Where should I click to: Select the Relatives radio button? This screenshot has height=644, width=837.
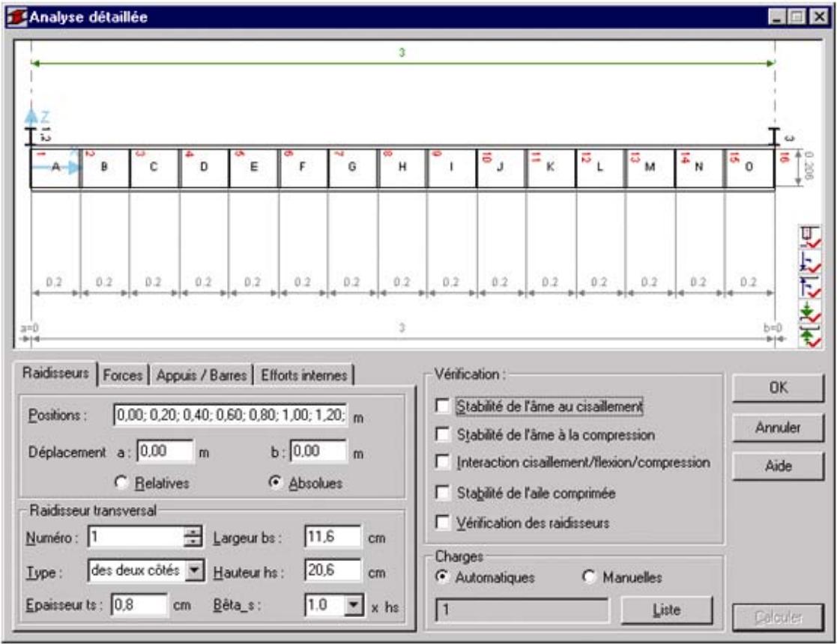click(121, 482)
